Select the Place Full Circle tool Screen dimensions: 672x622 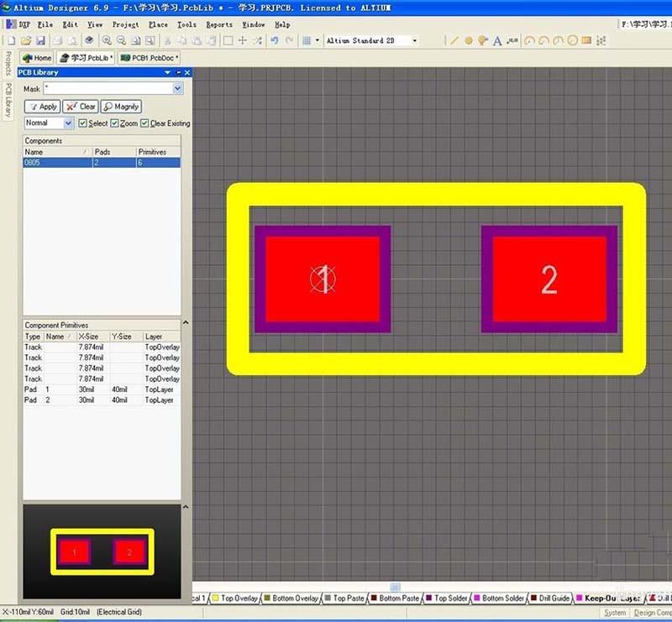(x=572, y=40)
